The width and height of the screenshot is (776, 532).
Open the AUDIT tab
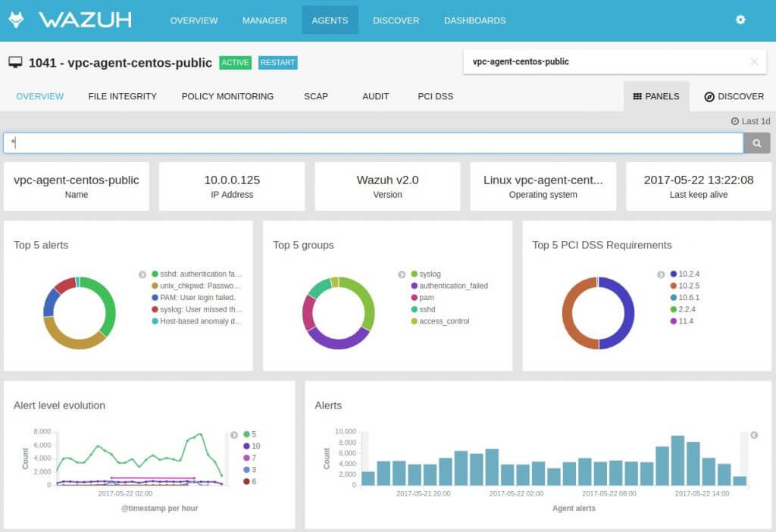click(x=376, y=96)
